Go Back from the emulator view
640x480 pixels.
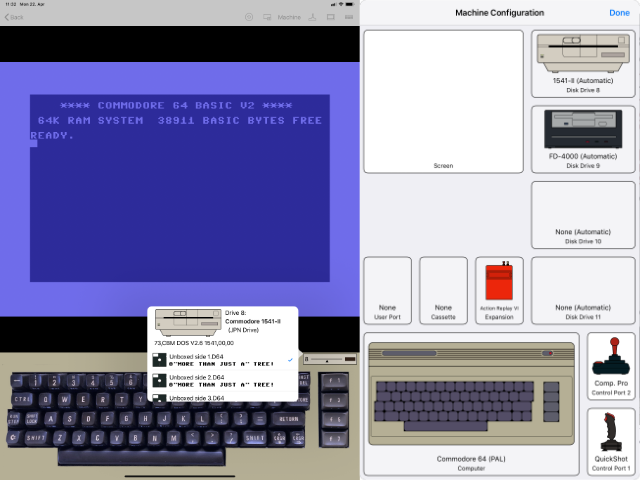(x=15, y=17)
